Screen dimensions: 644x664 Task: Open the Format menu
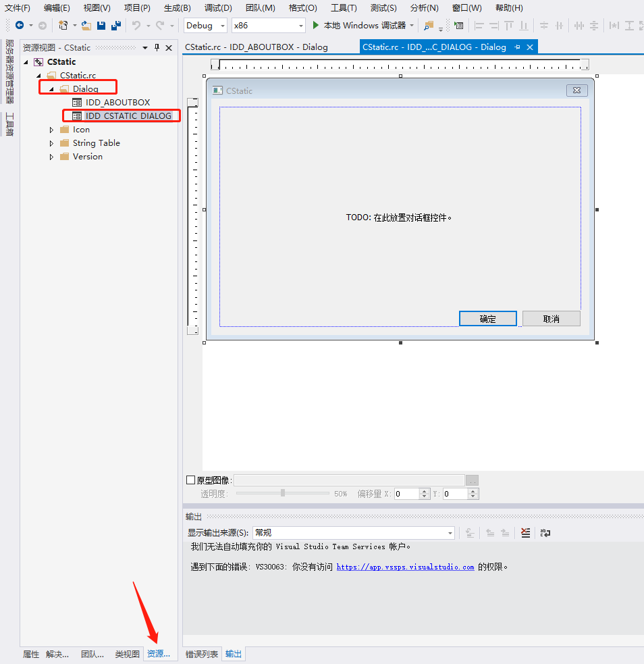[302, 8]
